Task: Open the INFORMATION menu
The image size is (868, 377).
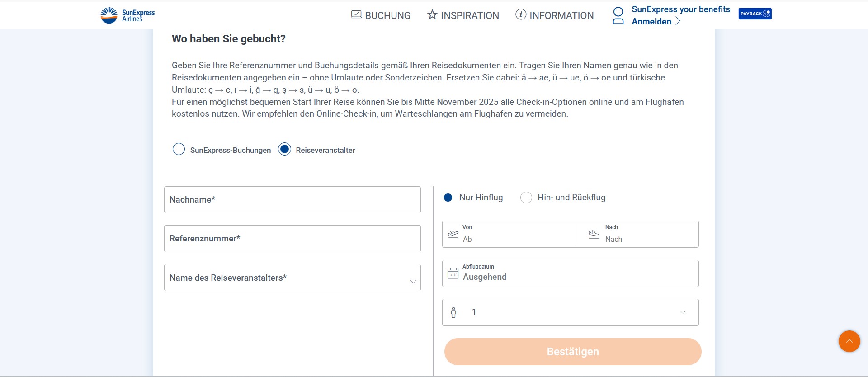Action: [x=554, y=15]
